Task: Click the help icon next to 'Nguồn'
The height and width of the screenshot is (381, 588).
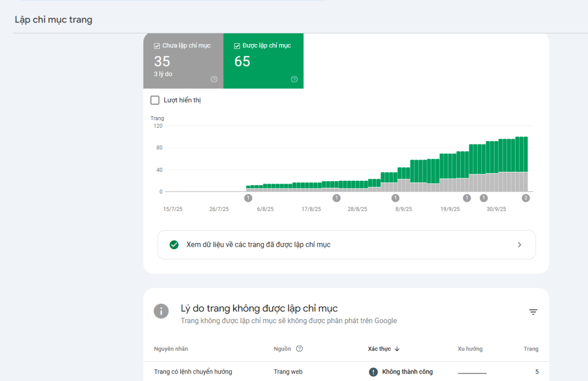Action: click(299, 349)
